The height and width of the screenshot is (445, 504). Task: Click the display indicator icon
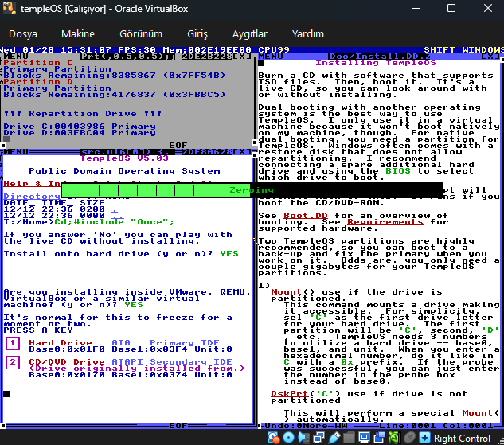[x=364, y=438]
